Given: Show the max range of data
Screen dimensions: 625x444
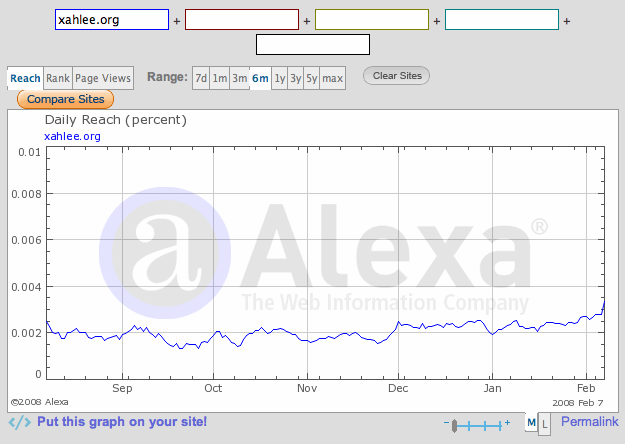Looking at the screenshot, I should [333, 78].
